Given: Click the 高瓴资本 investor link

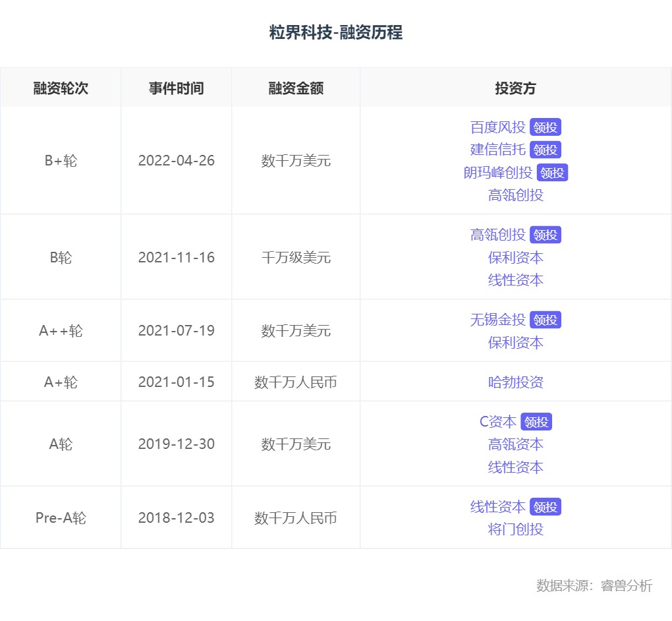Looking at the screenshot, I should [x=516, y=445].
